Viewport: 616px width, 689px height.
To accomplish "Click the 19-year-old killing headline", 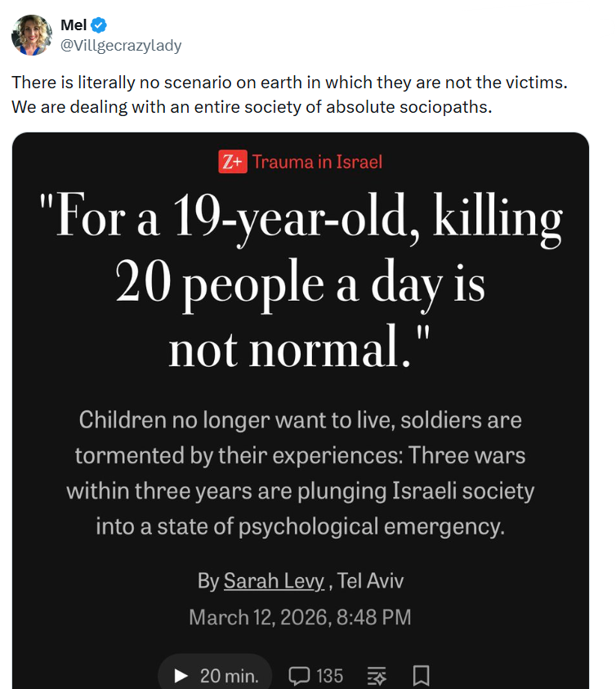I will (301, 281).
